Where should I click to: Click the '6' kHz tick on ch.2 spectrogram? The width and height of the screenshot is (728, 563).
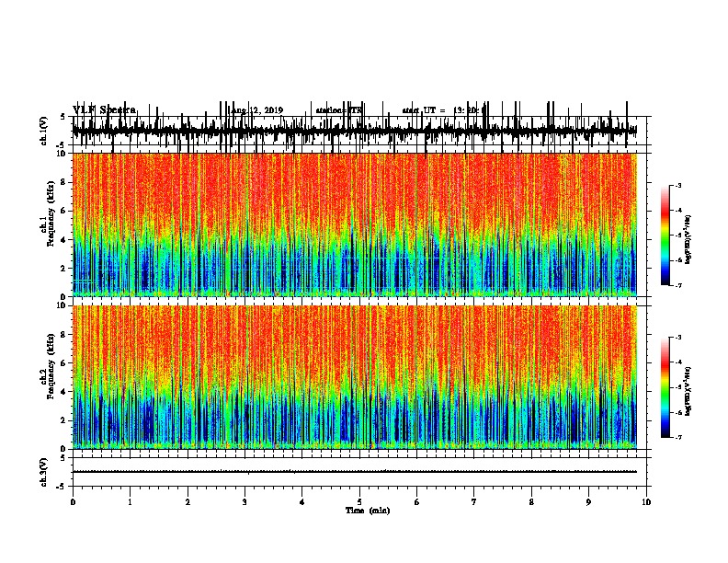(63, 363)
